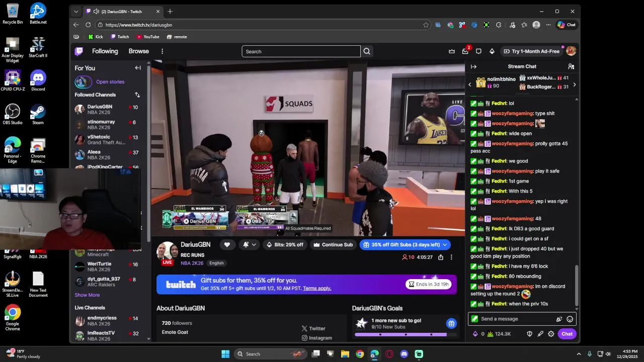Viewport: 644px width, 362px height.
Task: Open the YouTube bookmark
Action: pyautogui.click(x=148, y=37)
